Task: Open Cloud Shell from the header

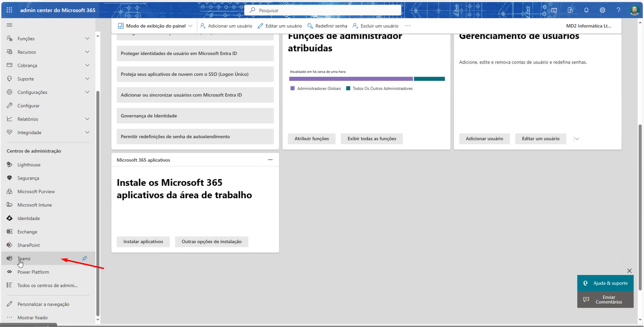Action: 554,10
